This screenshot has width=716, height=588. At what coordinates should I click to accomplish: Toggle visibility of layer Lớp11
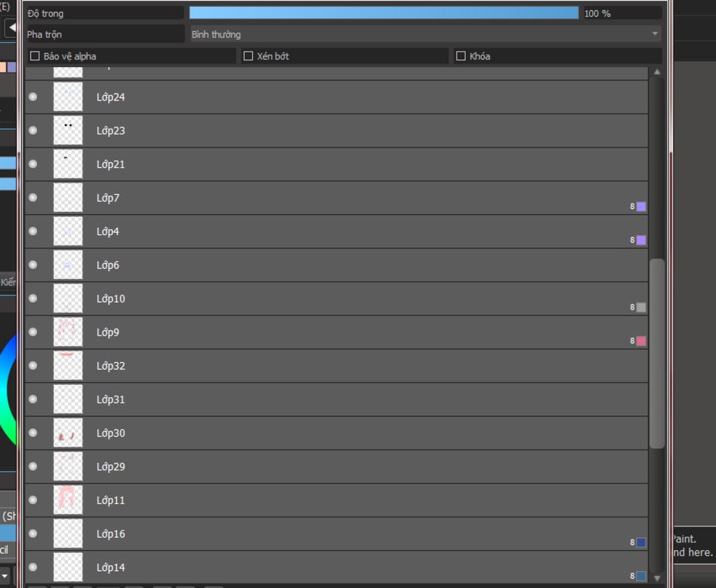click(33, 500)
